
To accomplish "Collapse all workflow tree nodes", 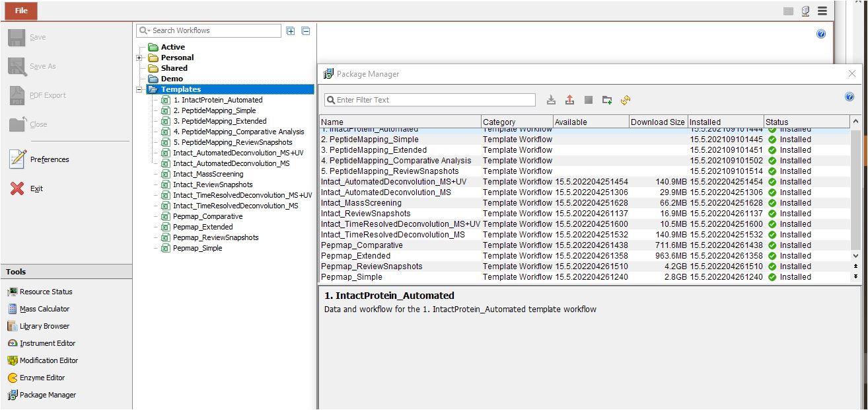I will click(306, 30).
